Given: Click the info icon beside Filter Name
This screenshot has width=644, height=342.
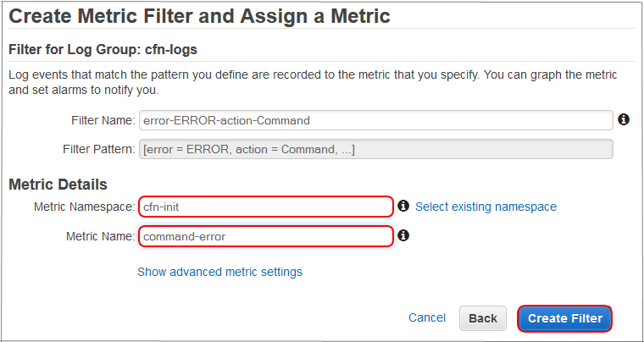Looking at the screenshot, I should coord(624,120).
